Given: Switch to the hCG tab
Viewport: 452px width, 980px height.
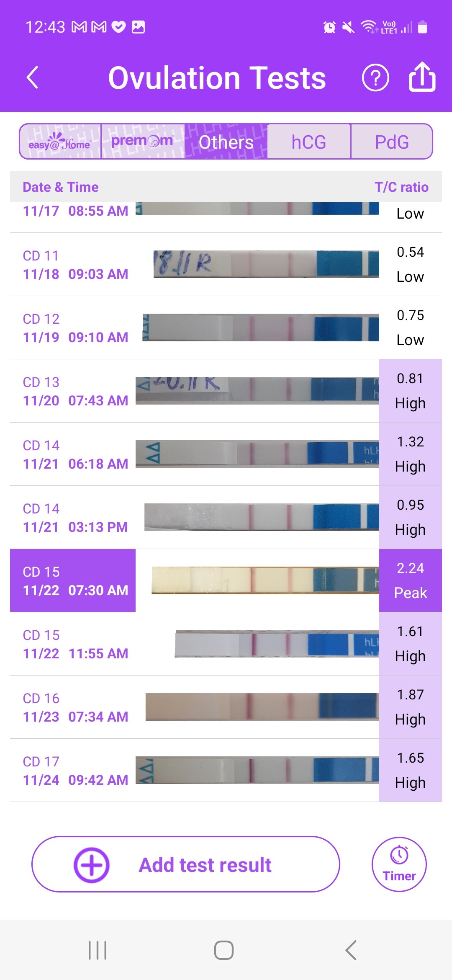Looking at the screenshot, I should [309, 142].
